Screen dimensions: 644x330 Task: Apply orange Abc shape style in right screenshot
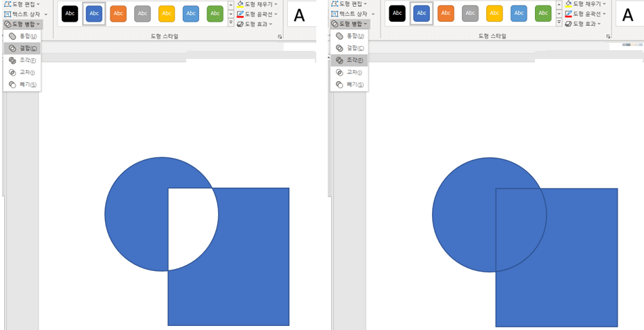point(446,14)
